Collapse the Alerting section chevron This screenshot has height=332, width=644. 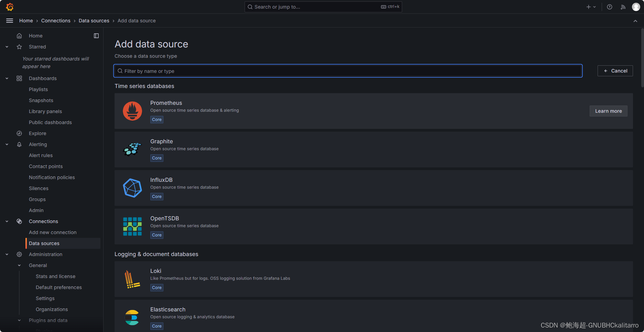click(7, 144)
